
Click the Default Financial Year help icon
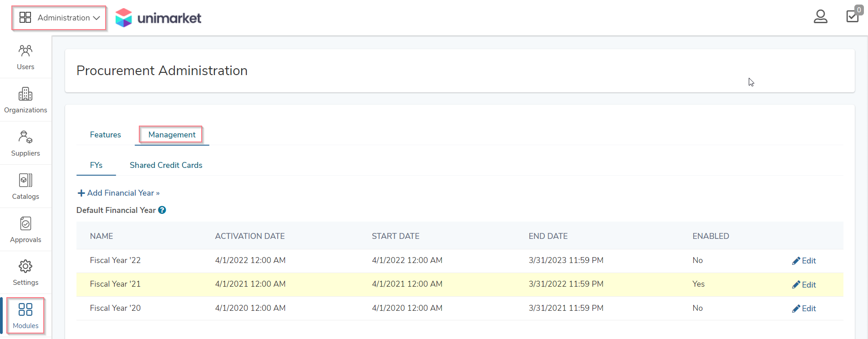point(162,210)
